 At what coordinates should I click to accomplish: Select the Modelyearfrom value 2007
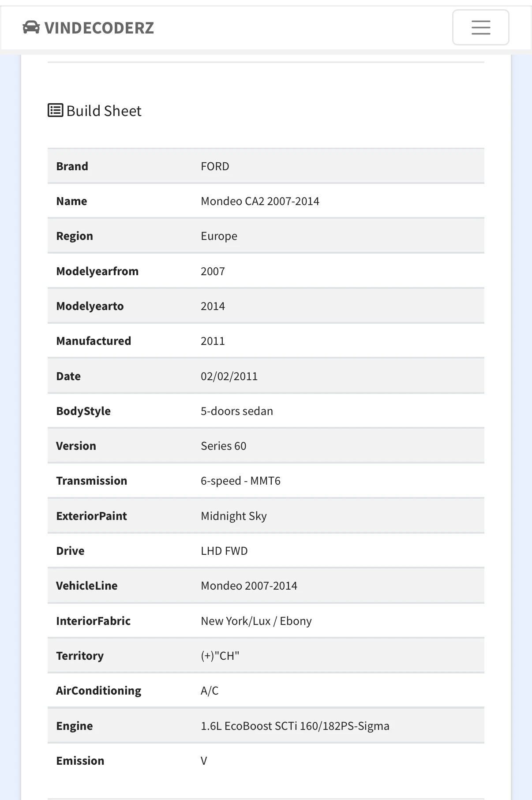click(x=213, y=271)
